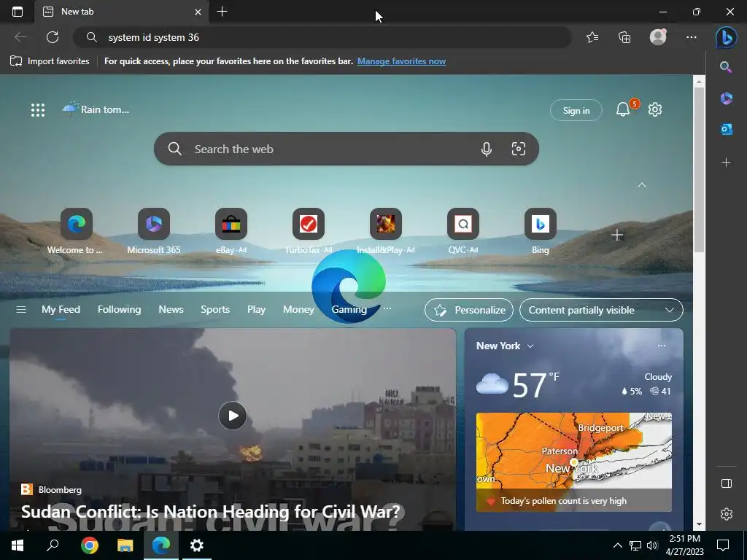747x560 pixels.
Task: Reload the page with refresh icon
Action: [x=53, y=37]
